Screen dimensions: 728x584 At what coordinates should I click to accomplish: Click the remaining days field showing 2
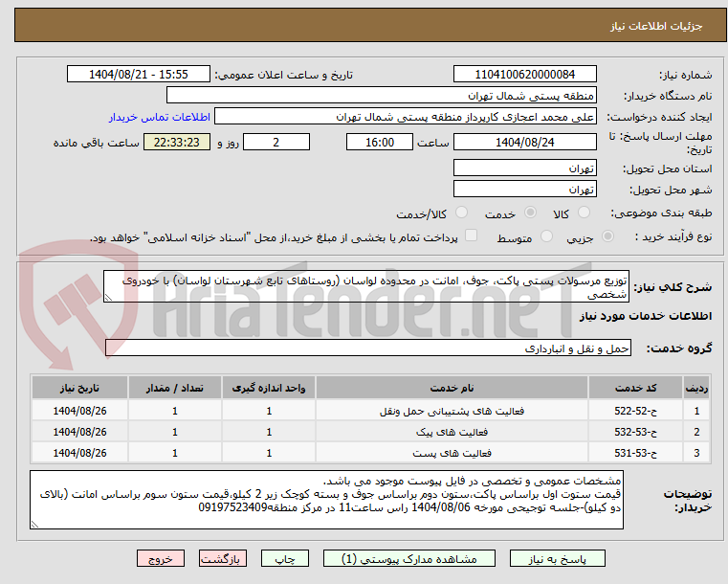click(276, 142)
